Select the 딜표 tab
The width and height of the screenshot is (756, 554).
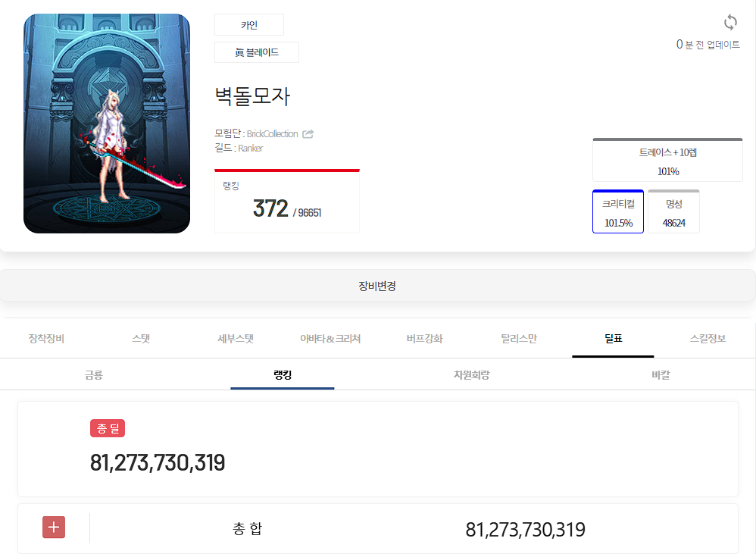pos(613,339)
